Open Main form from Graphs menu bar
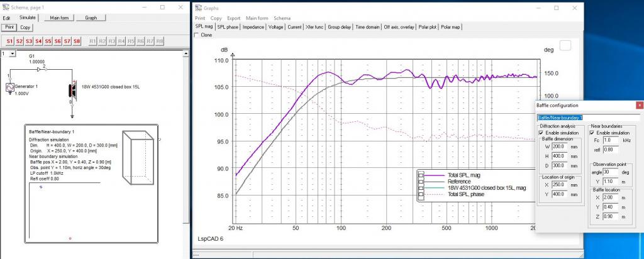 coord(257,18)
